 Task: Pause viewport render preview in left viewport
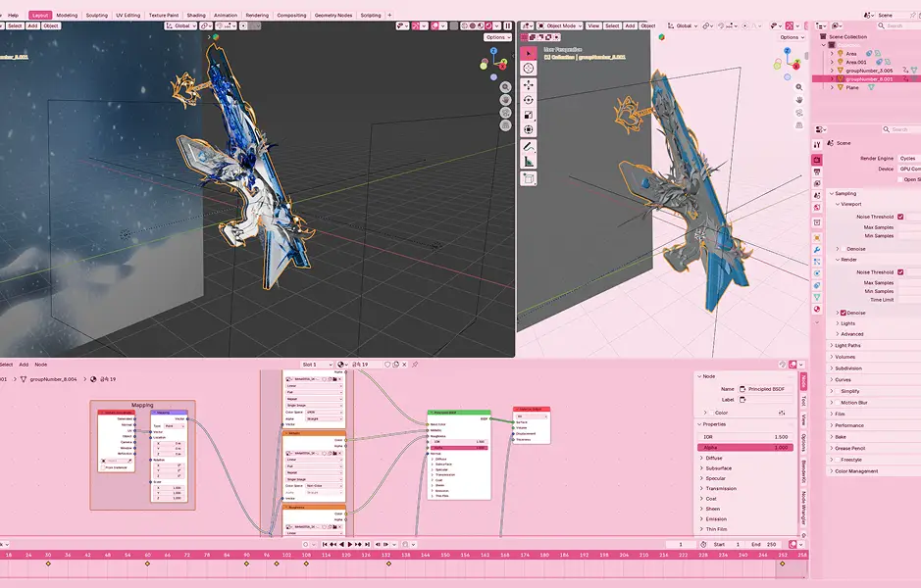(x=507, y=25)
